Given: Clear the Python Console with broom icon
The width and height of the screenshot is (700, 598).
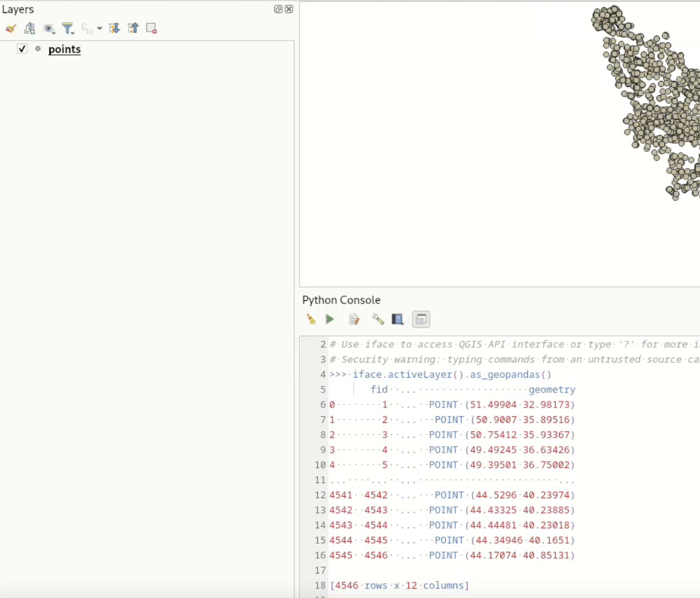Looking at the screenshot, I should 311,319.
